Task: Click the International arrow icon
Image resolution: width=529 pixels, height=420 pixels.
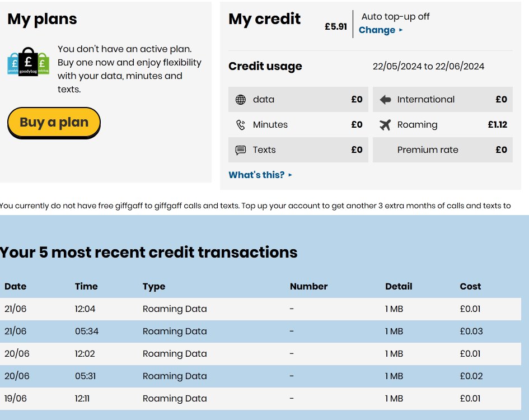Action: [x=385, y=100]
